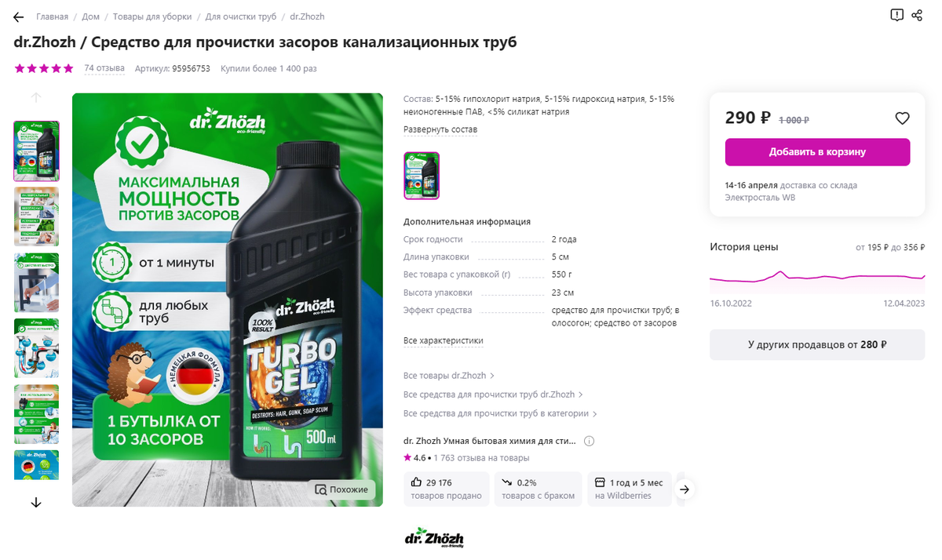Click the report issue speech-bubble icon
Image resolution: width=942 pixels, height=560 pixels.
click(x=896, y=15)
